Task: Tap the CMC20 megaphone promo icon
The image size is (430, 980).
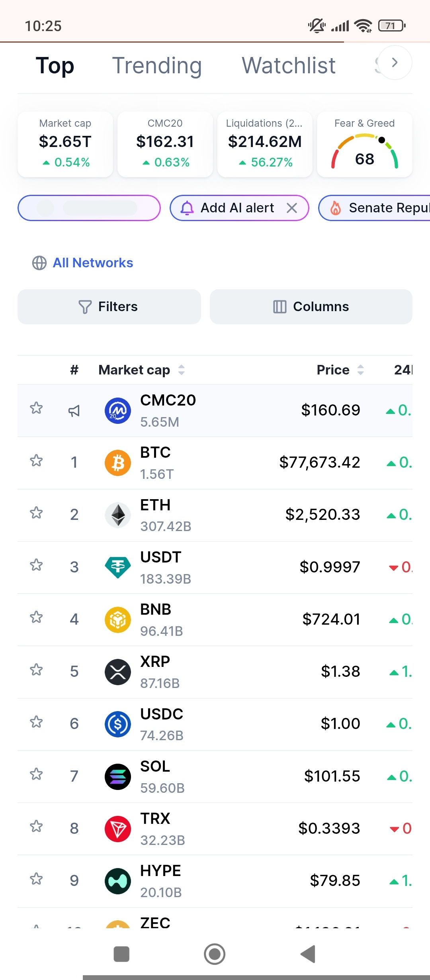Action: 74,411
